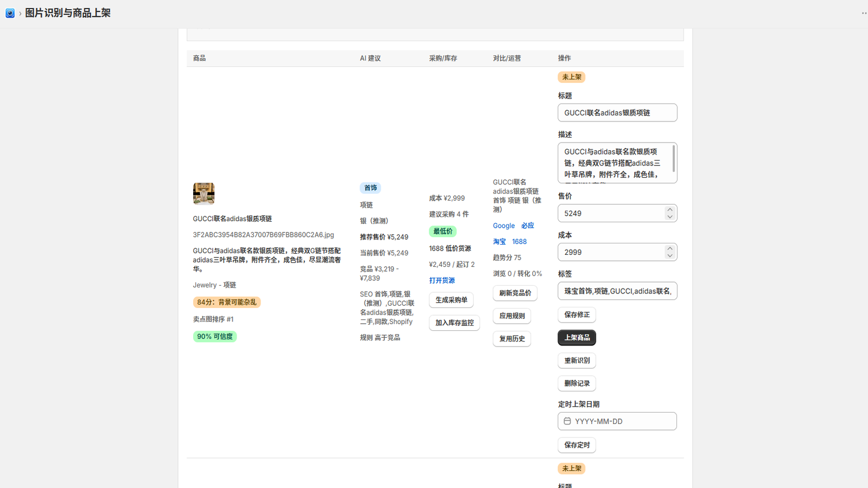The width and height of the screenshot is (868, 488).
Task: Open the product thumbnail image
Action: click(x=203, y=194)
